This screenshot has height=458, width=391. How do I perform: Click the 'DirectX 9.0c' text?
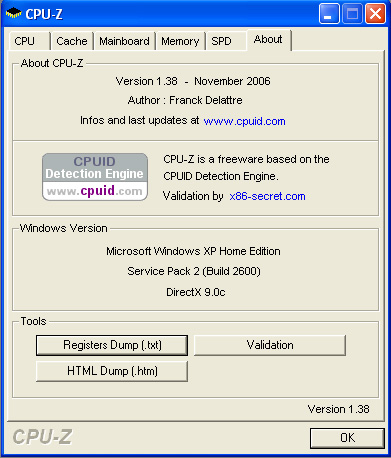point(196,292)
